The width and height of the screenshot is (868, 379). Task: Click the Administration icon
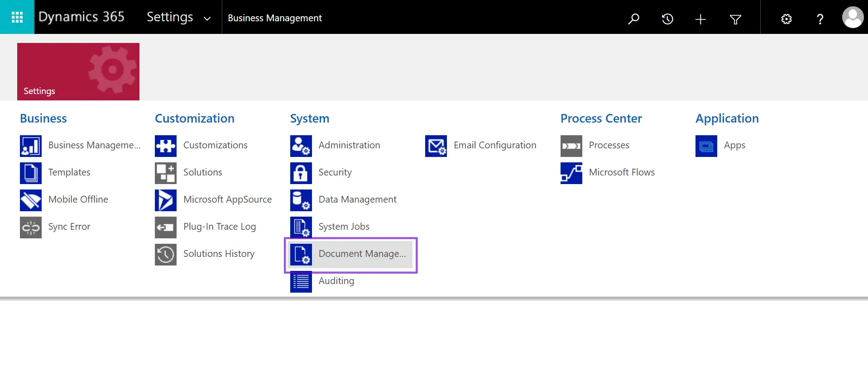click(301, 146)
